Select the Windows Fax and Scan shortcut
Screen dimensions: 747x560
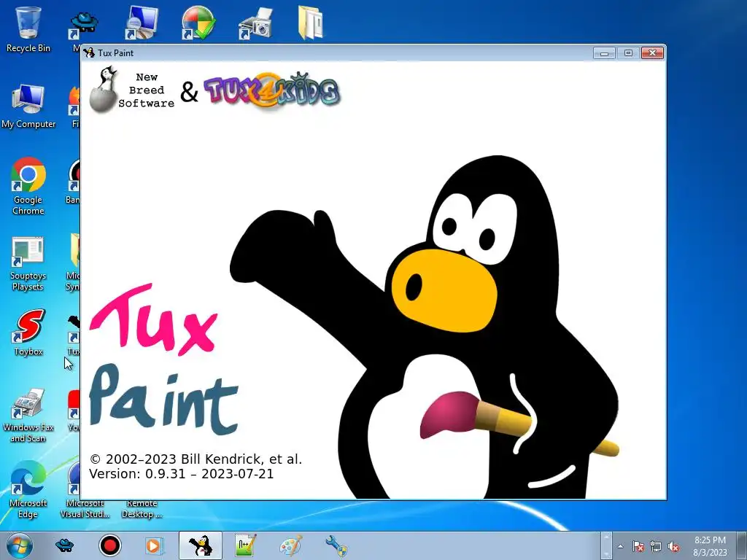(28, 415)
